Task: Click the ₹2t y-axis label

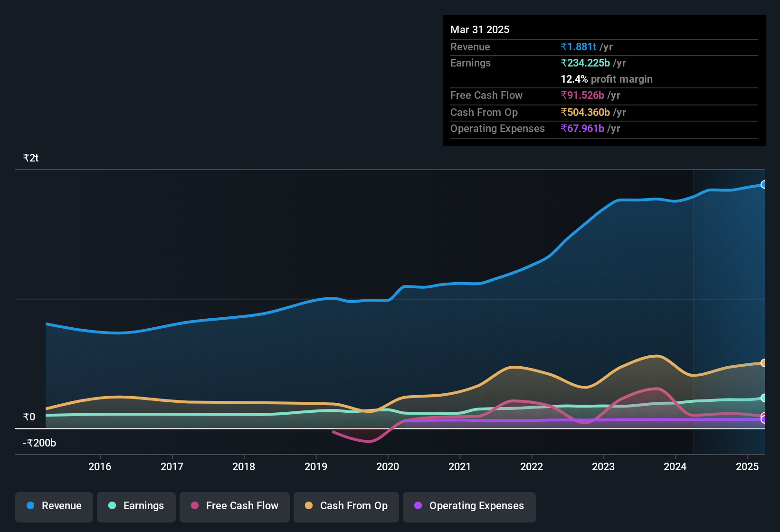Action: coord(31,158)
